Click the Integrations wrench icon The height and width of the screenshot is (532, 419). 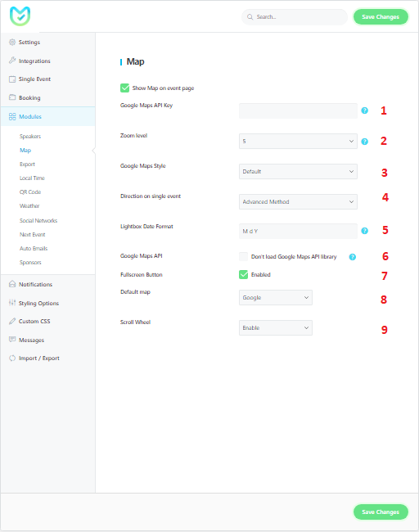coord(12,61)
